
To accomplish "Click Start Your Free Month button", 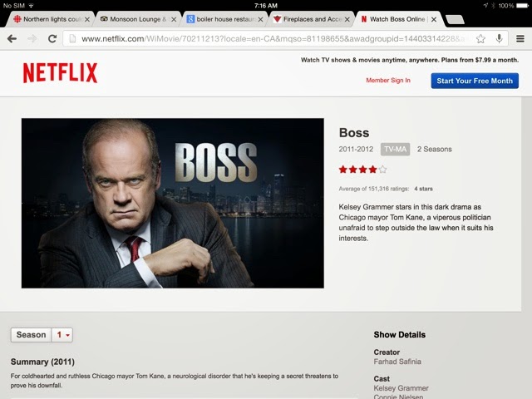I will tap(475, 81).
